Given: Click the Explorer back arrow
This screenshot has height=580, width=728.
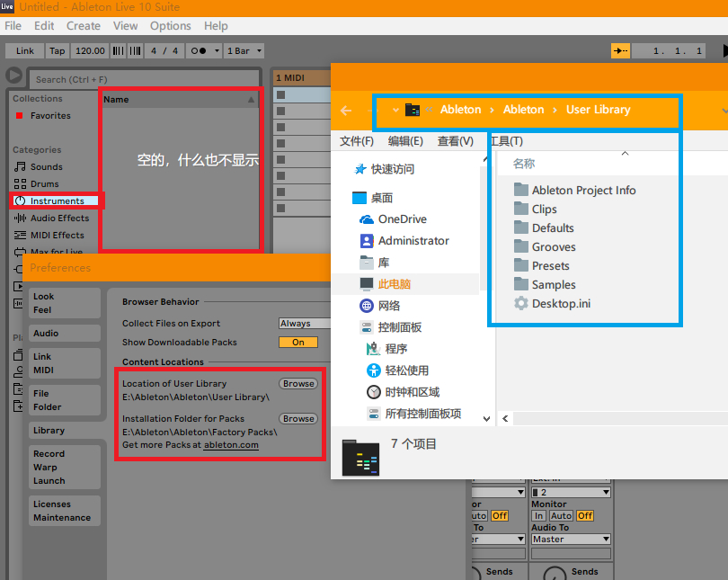Looking at the screenshot, I should pos(346,111).
